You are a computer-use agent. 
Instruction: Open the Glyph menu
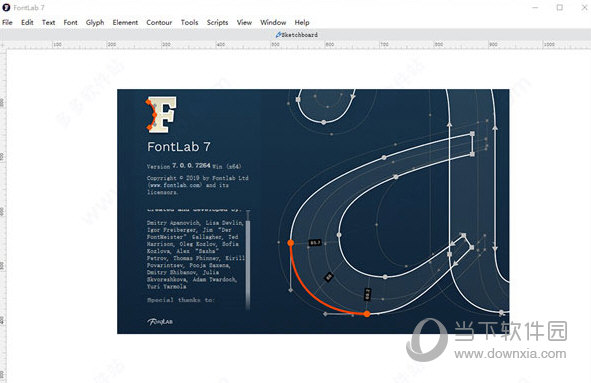[95, 23]
